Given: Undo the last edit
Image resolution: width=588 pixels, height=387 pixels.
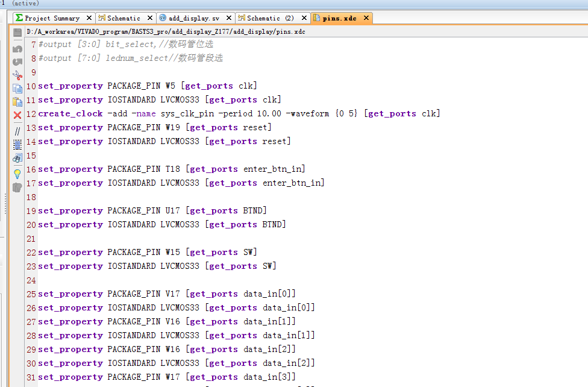Looking at the screenshot, I should (17, 48).
